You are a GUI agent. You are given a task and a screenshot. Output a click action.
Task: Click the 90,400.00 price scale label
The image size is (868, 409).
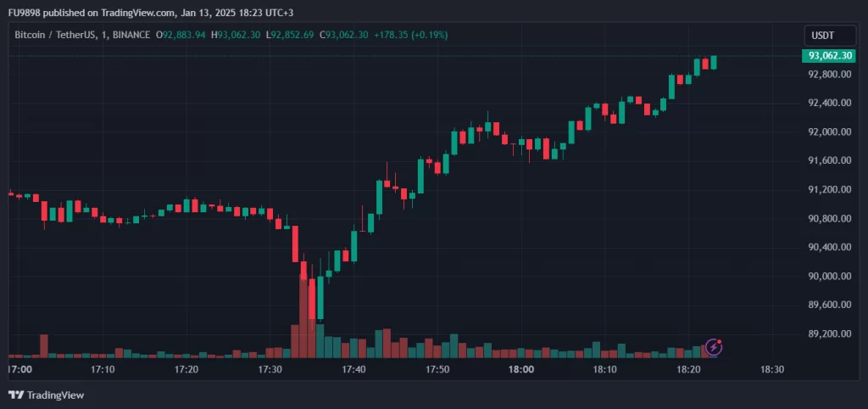tap(829, 248)
